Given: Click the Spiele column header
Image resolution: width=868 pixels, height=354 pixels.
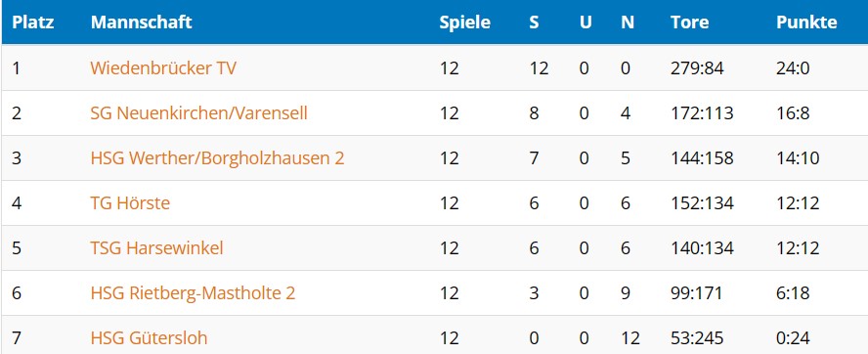Looking at the screenshot, I should tap(465, 22).
